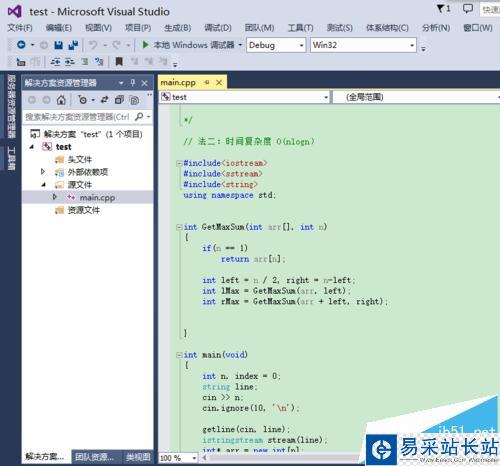Open the 生成(B) menu
Image resolution: width=500 pixels, height=466 pixels.
tap(178, 28)
